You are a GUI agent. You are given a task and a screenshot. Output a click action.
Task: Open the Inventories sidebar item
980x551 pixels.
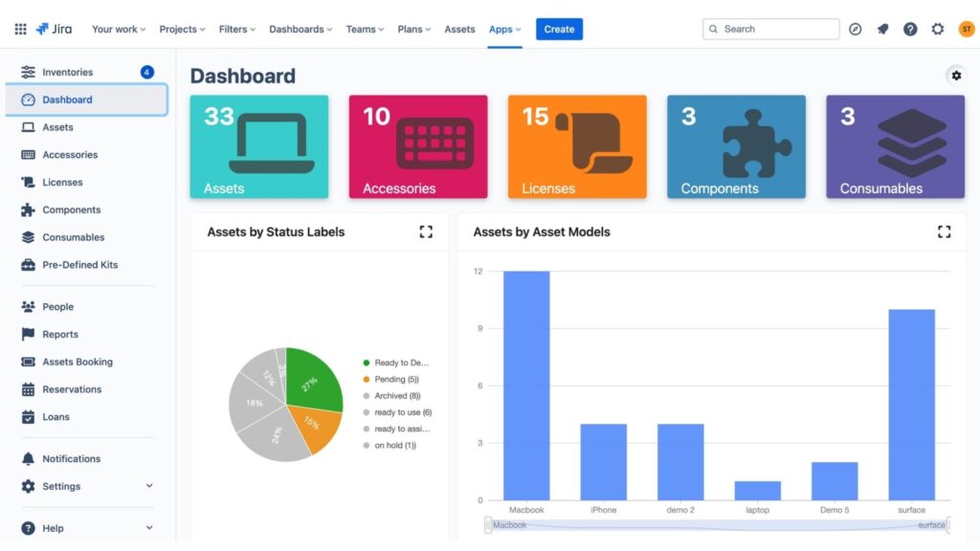coord(68,71)
